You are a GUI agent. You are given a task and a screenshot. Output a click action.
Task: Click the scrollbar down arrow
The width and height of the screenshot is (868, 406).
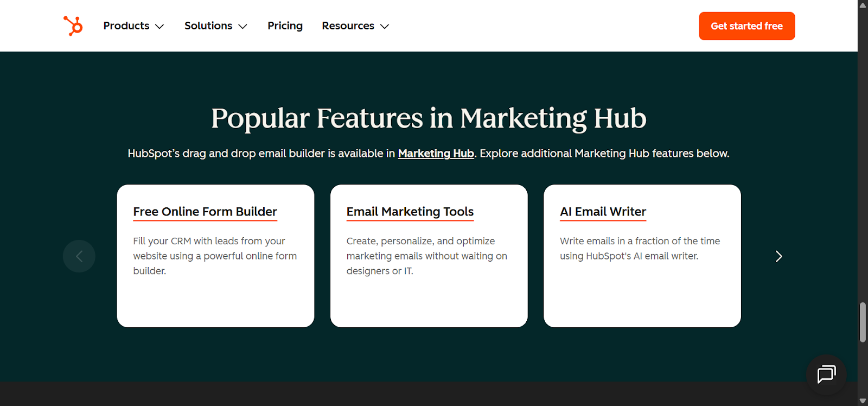click(863, 401)
